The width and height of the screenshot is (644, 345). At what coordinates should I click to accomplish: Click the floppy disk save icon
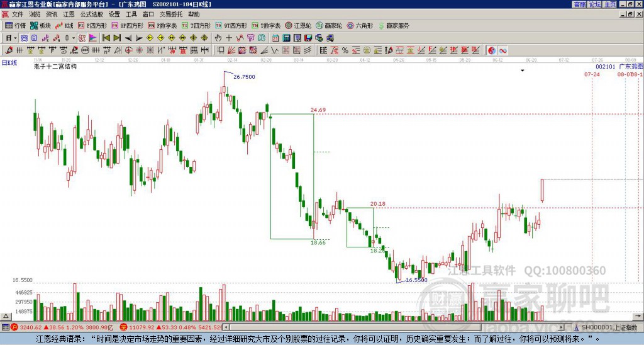pos(308,38)
